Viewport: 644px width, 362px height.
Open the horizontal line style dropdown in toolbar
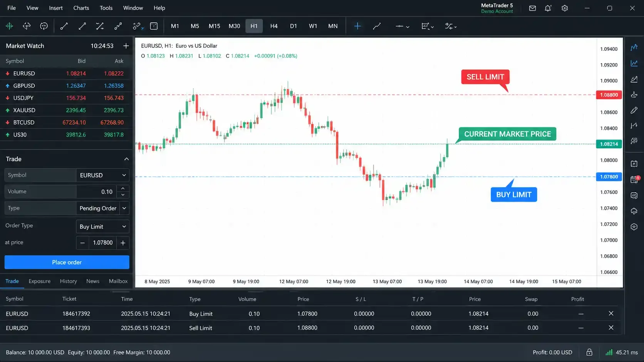point(402,26)
